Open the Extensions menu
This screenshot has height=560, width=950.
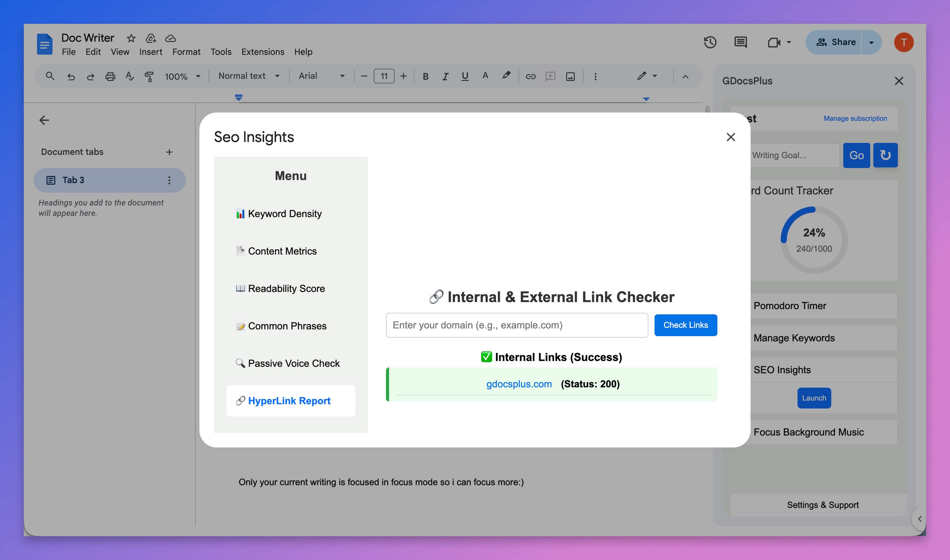tap(263, 52)
